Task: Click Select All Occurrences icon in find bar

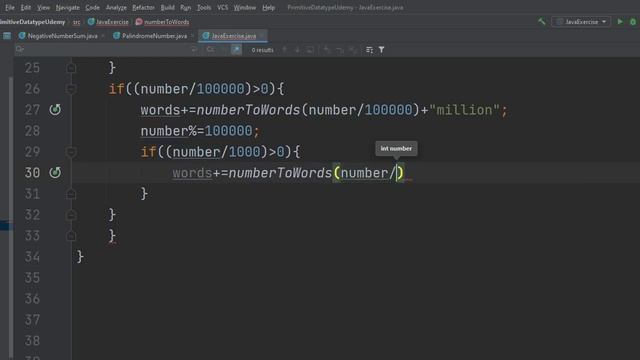Action: pyautogui.click(x=353, y=50)
